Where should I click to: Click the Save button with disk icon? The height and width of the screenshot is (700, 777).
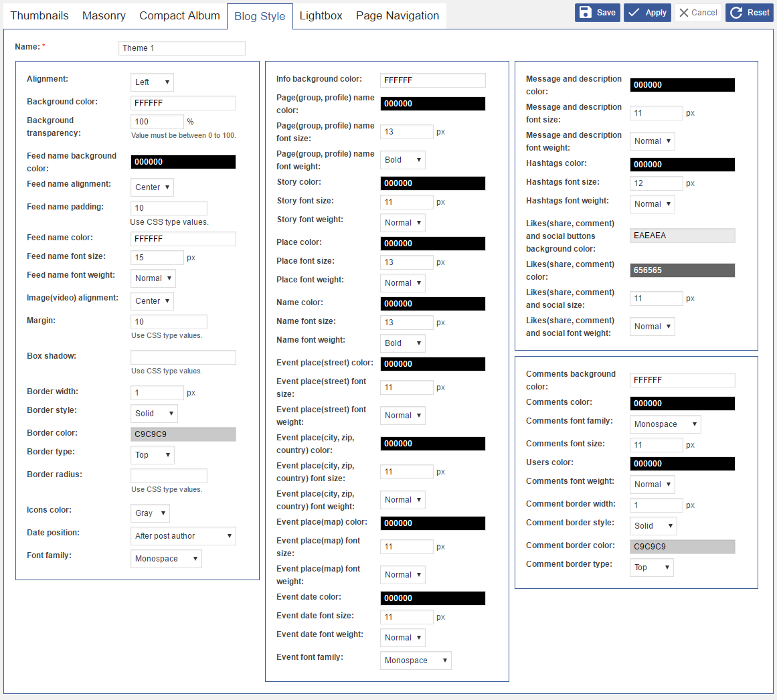point(597,13)
